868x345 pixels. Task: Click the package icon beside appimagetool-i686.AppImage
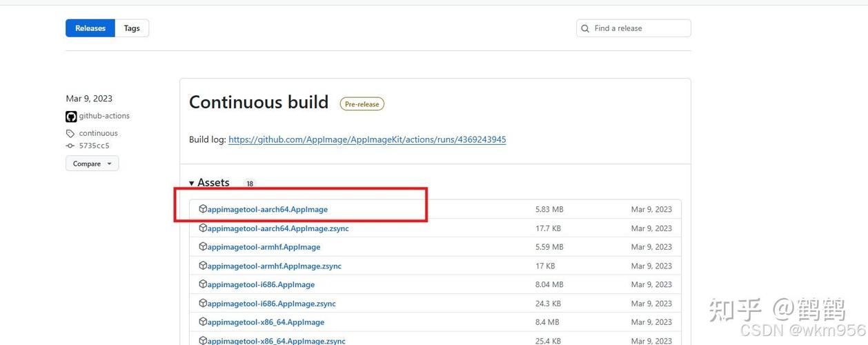click(203, 284)
